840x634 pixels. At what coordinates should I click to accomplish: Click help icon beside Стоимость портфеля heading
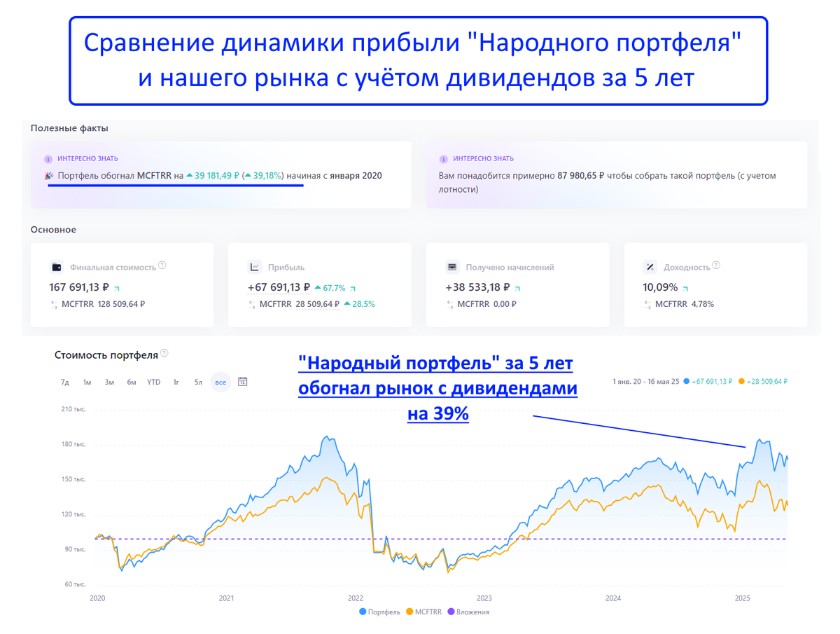(x=164, y=354)
